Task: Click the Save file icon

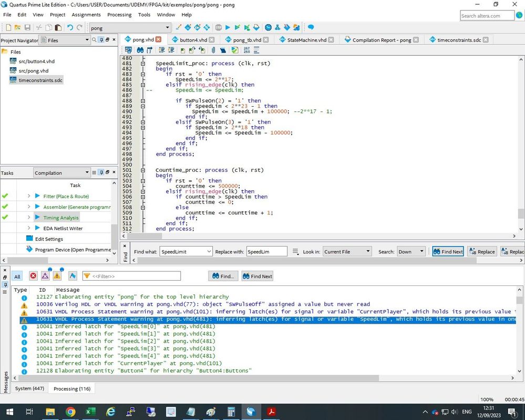Action: (x=27, y=27)
